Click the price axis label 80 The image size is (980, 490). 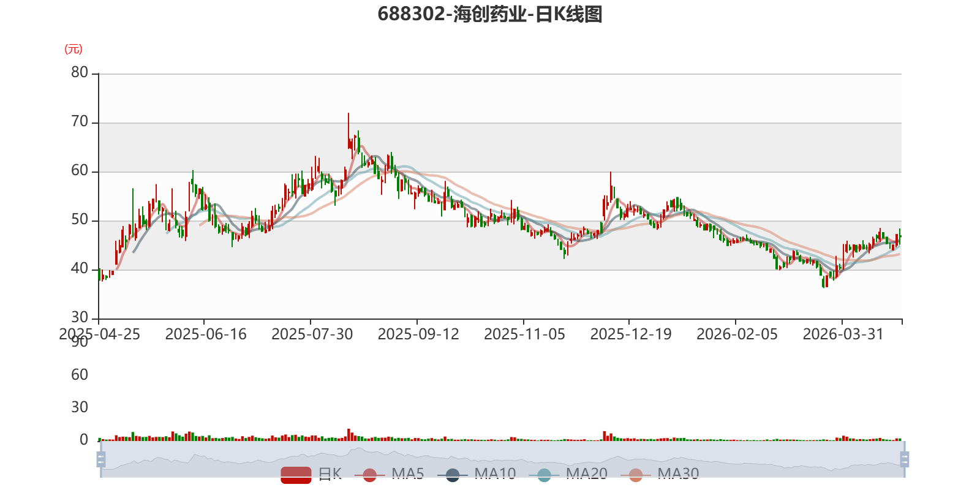pos(80,72)
